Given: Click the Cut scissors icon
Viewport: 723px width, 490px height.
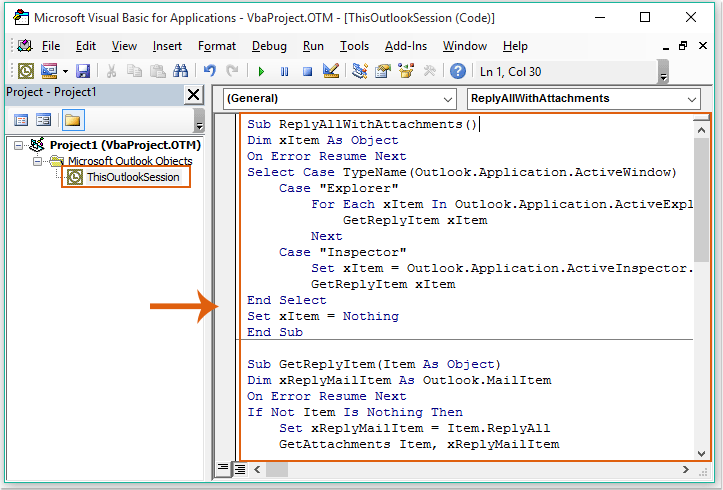Looking at the screenshot, I should click(x=111, y=71).
